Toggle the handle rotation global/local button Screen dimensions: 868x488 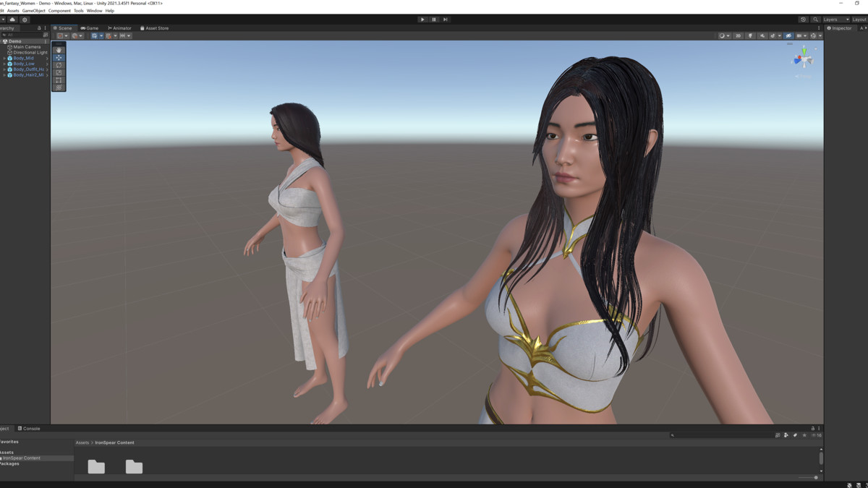(77, 35)
